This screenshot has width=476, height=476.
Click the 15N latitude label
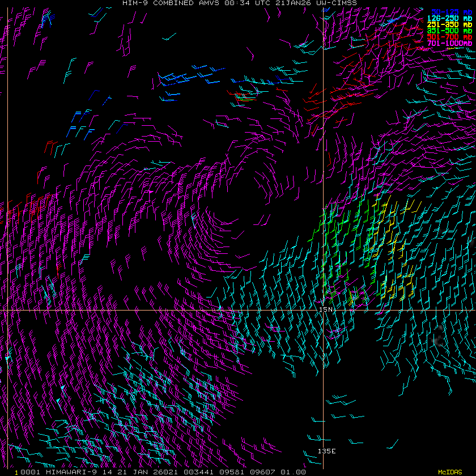tap(326, 309)
